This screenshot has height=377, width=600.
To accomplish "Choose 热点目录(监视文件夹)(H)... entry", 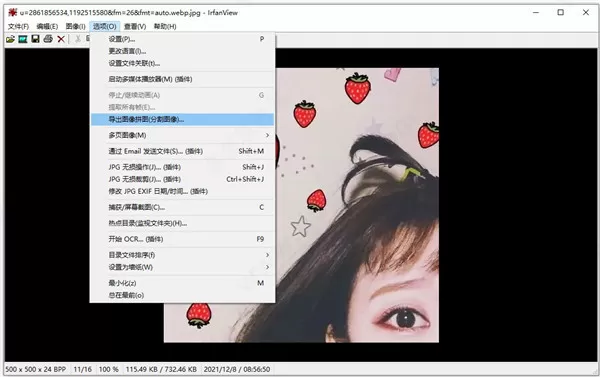I will [183, 223].
